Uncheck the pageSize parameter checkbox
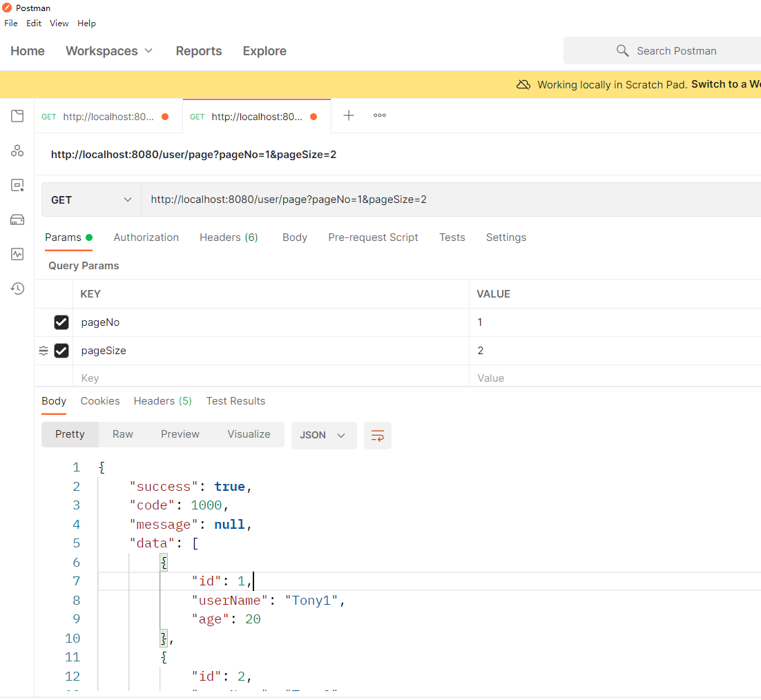The height and width of the screenshot is (700, 761). [61, 351]
